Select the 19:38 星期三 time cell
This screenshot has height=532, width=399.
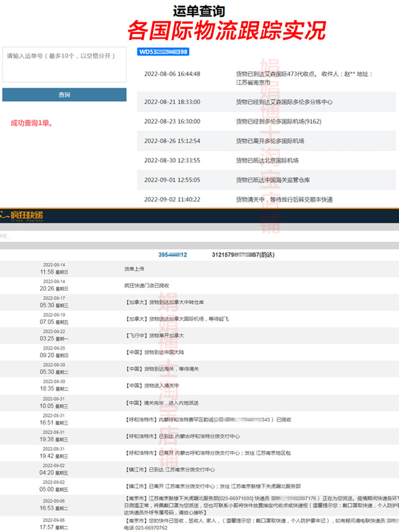tap(54, 435)
